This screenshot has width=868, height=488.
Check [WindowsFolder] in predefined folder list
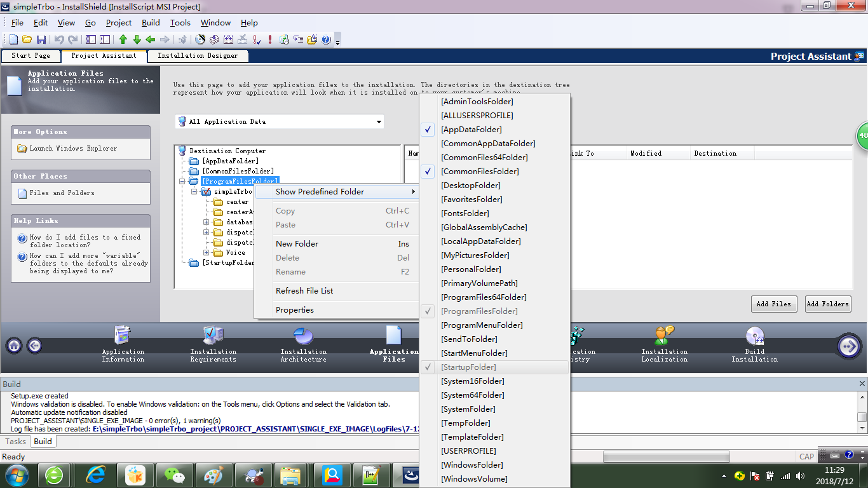pos(494,464)
